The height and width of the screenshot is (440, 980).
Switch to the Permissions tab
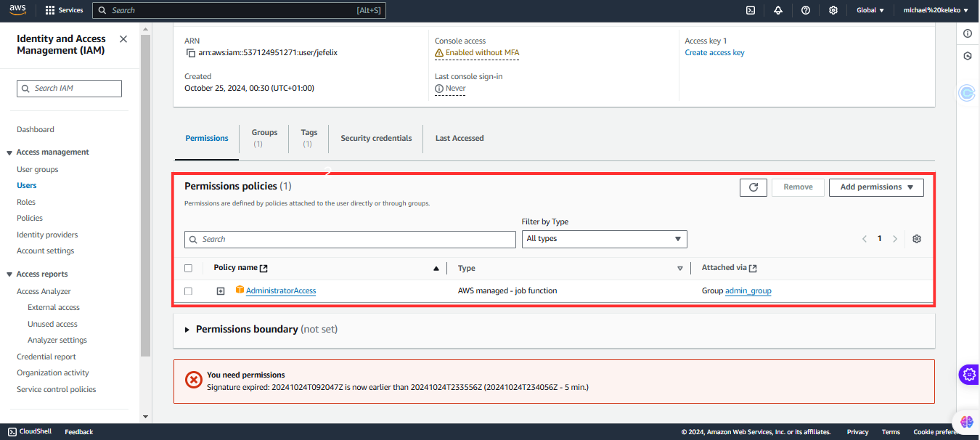pyautogui.click(x=207, y=138)
